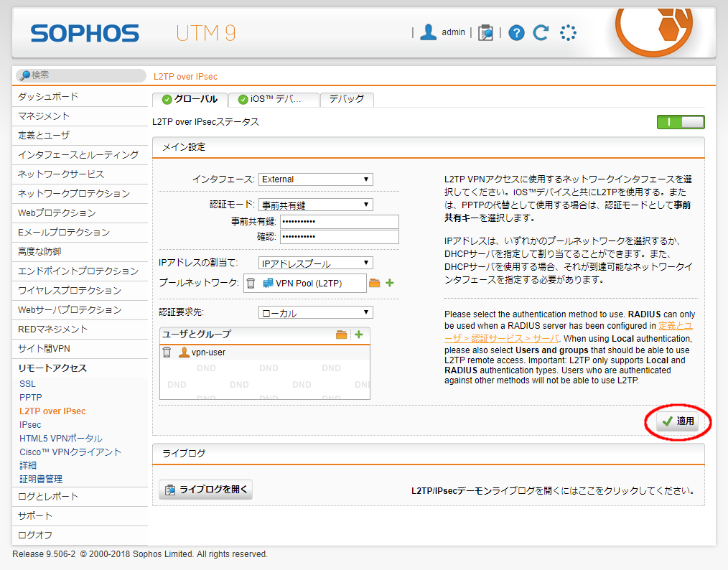Image resolution: width=728 pixels, height=570 pixels.
Task: Delete VPN Pool (L2TP) with trash icon
Action: [251, 284]
